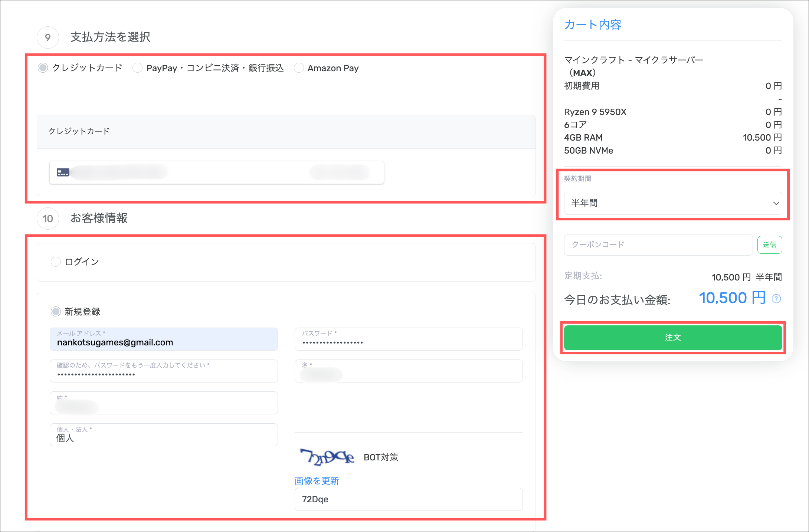Viewport: 809px width, 532px height.
Task: Click the password confirmation field
Action: 164,371
